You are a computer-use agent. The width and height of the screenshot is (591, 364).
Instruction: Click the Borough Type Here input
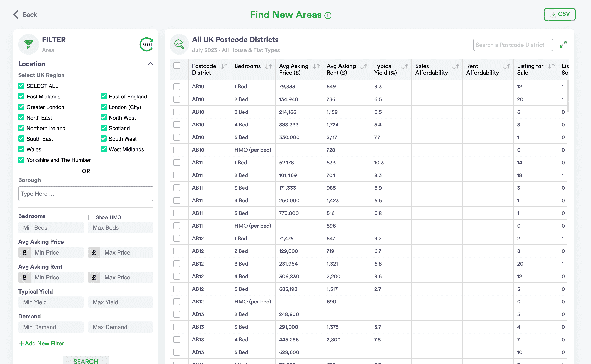(86, 194)
